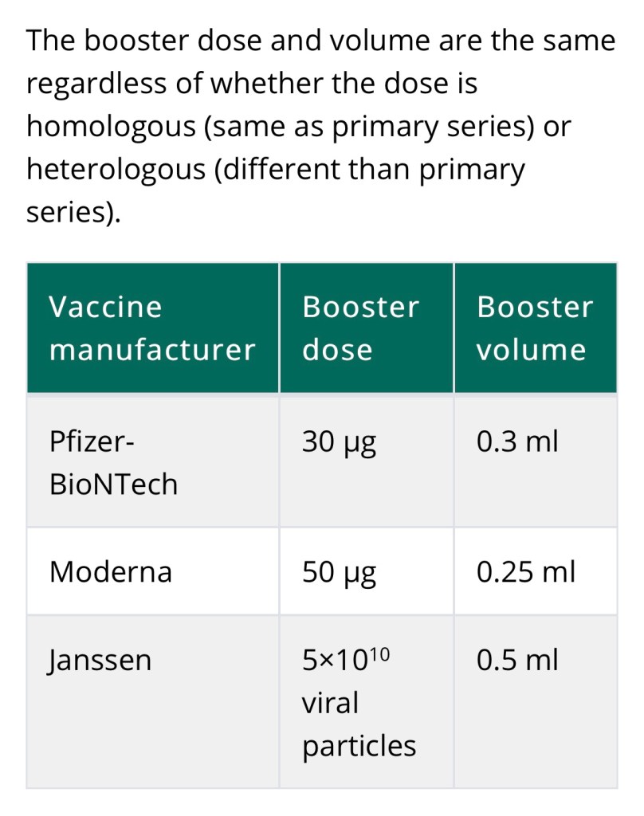Select the 0.3 ml volume cell
Screen dimensions: 644x816
(517, 441)
